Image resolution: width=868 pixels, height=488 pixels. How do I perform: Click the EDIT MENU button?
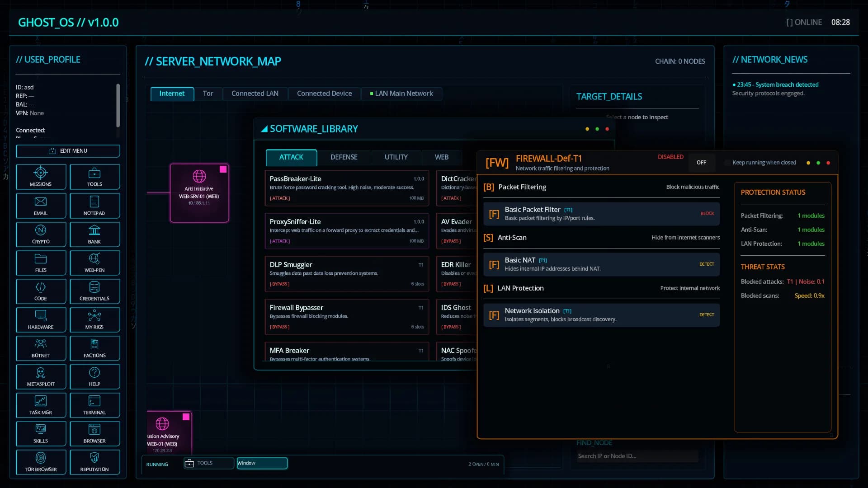coord(68,151)
